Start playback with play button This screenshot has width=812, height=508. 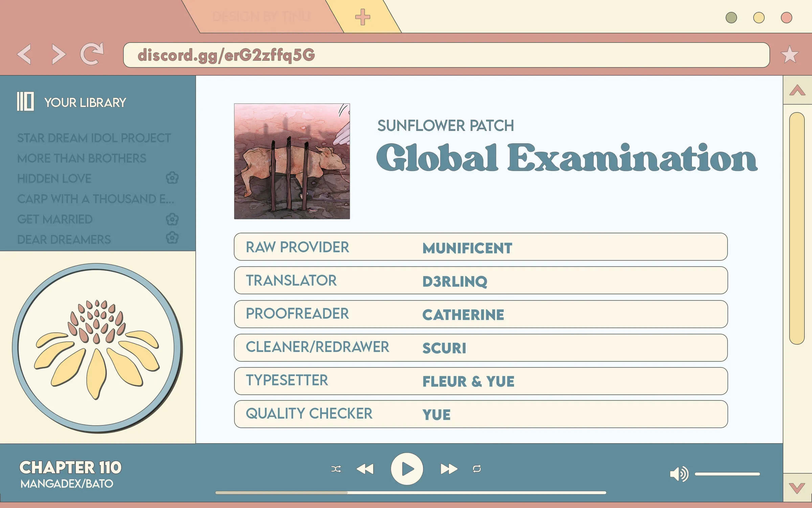[x=407, y=469]
